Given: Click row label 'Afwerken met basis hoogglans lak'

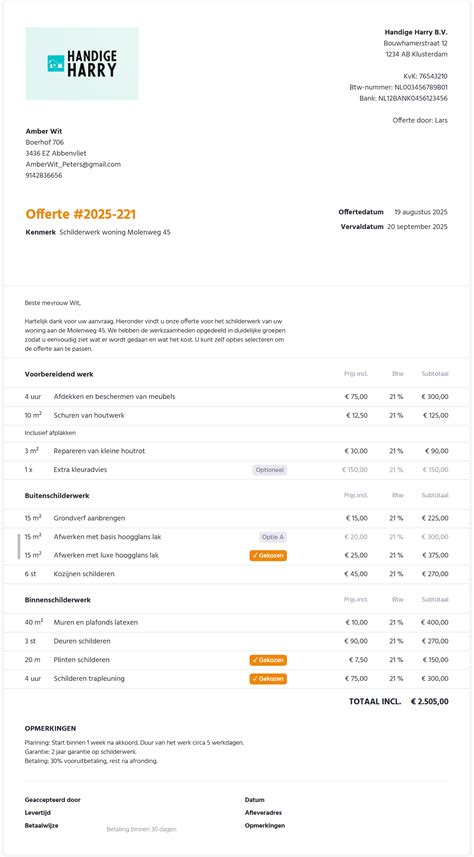Looking at the screenshot, I should (107, 537).
